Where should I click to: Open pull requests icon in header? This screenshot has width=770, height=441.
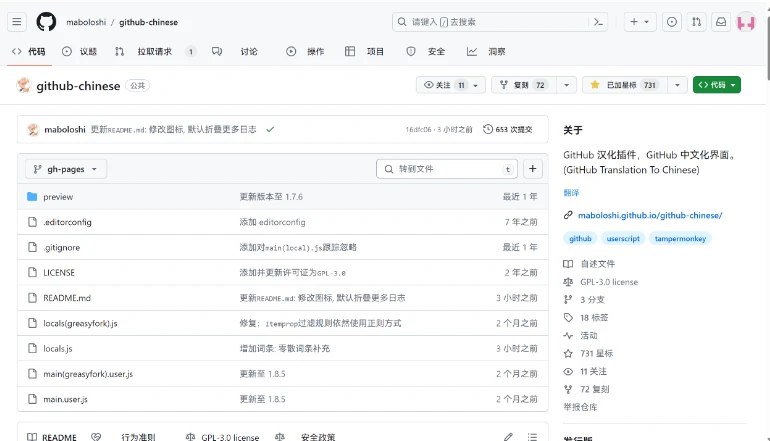[696, 22]
